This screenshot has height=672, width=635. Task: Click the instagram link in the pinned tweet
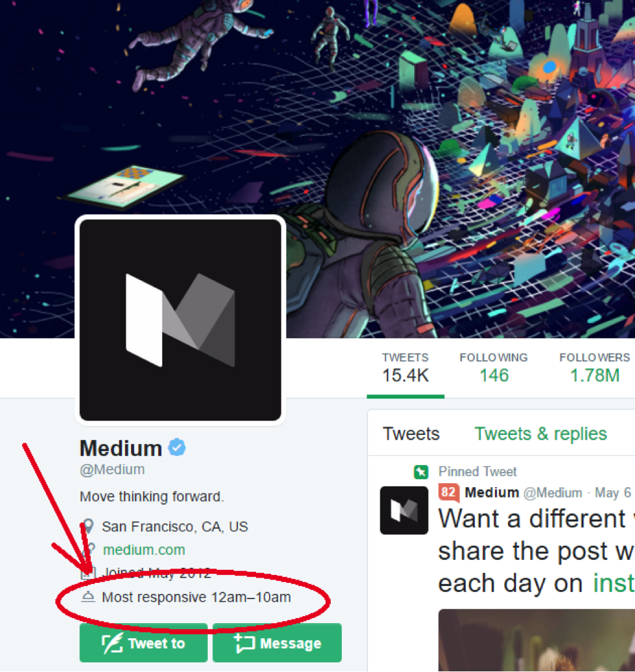click(x=613, y=583)
